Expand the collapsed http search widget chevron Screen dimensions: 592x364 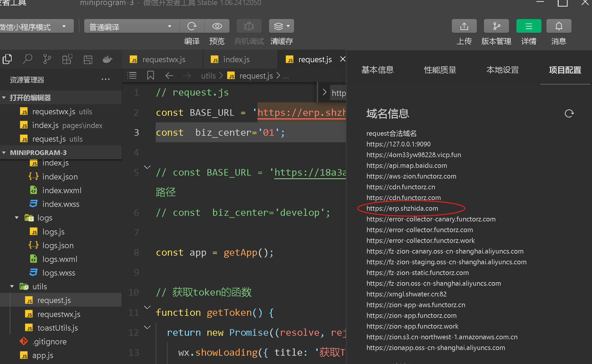pos(324,92)
